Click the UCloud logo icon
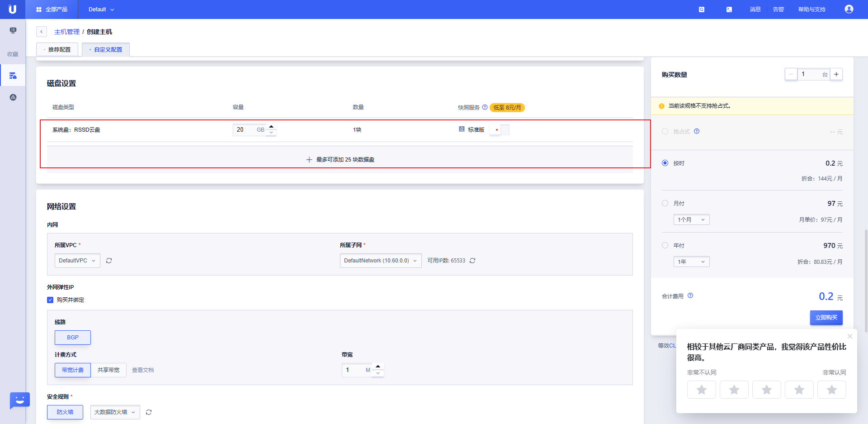 13,9
